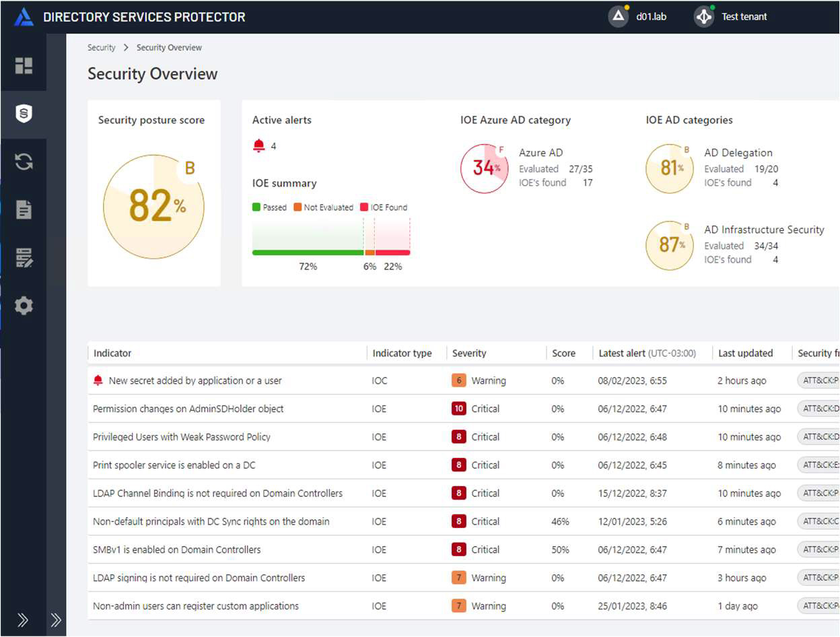Viewport: 840px width, 637px height.
Task: Open 'Print spooler service is enabled on a DC'
Action: point(174,465)
